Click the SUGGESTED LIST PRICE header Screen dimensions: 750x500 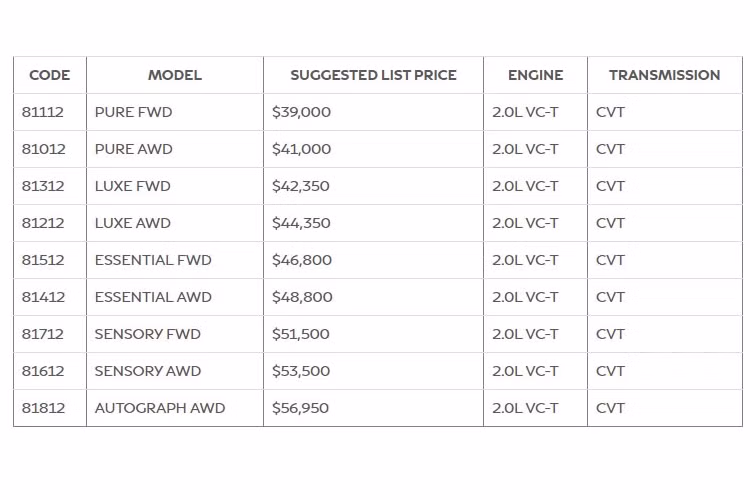point(373,75)
